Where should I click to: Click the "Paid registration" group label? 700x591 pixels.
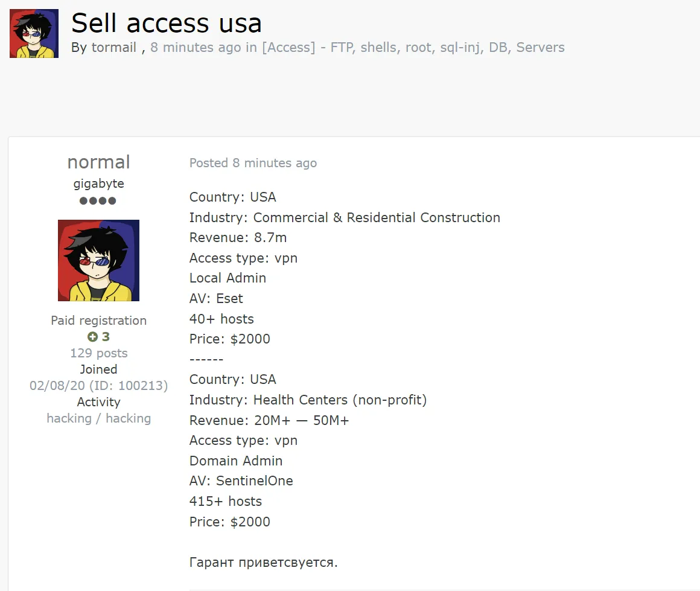pos(98,321)
